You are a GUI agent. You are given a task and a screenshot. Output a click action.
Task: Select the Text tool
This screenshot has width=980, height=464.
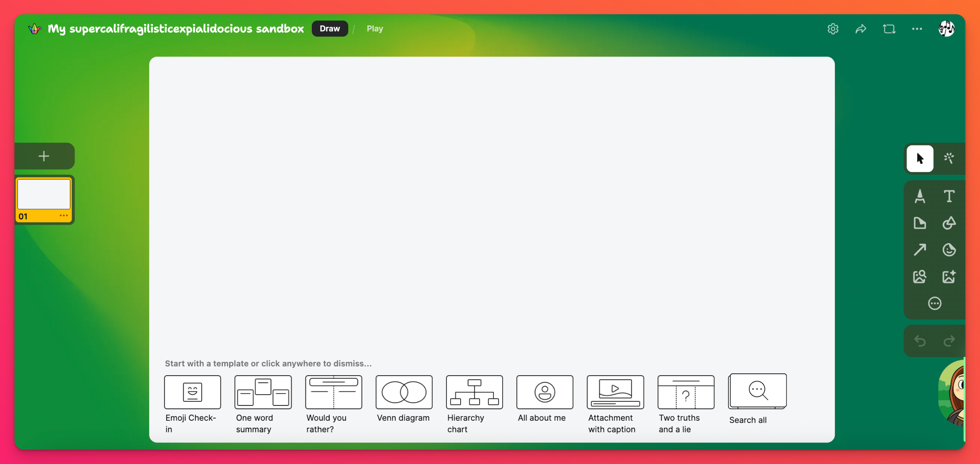pos(949,196)
